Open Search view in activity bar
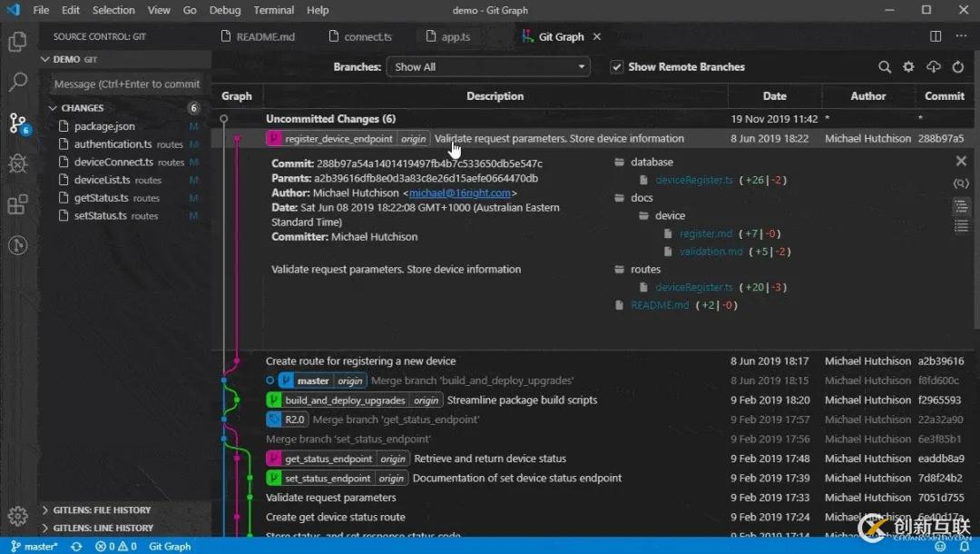Viewport: 980px width, 554px height. tap(17, 82)
